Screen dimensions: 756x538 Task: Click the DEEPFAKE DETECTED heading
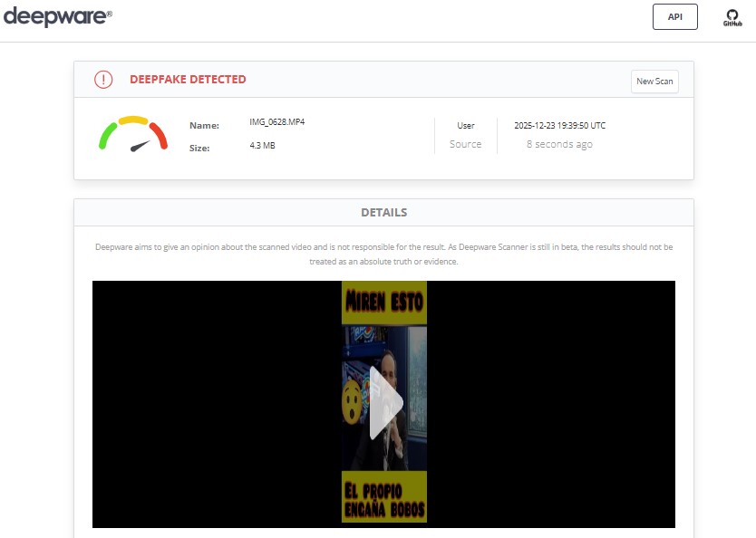coord(188,80)
